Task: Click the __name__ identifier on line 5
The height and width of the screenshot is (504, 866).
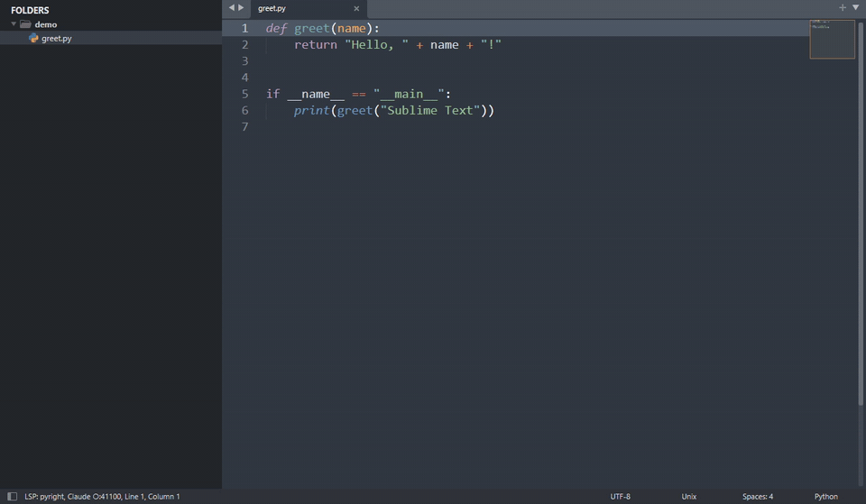Action: (x=316, y=95)
